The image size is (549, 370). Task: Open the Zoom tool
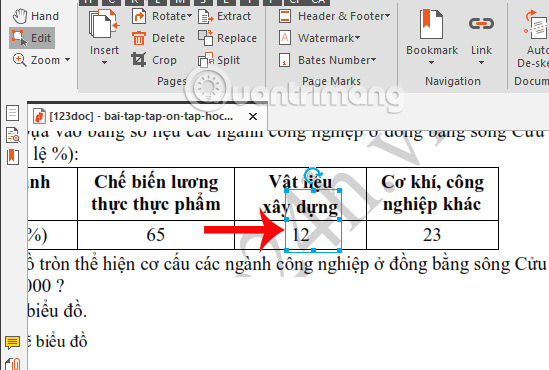(36, 60)
